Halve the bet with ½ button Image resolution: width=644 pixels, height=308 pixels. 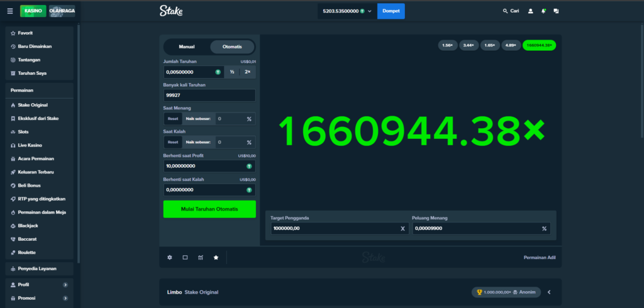pyautogui.click(x=232, y=72)
